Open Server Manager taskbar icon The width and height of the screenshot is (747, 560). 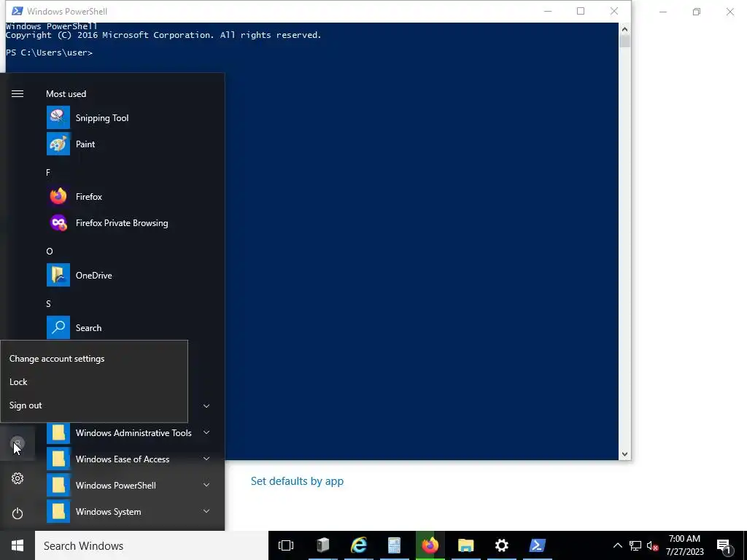(322, 545)
